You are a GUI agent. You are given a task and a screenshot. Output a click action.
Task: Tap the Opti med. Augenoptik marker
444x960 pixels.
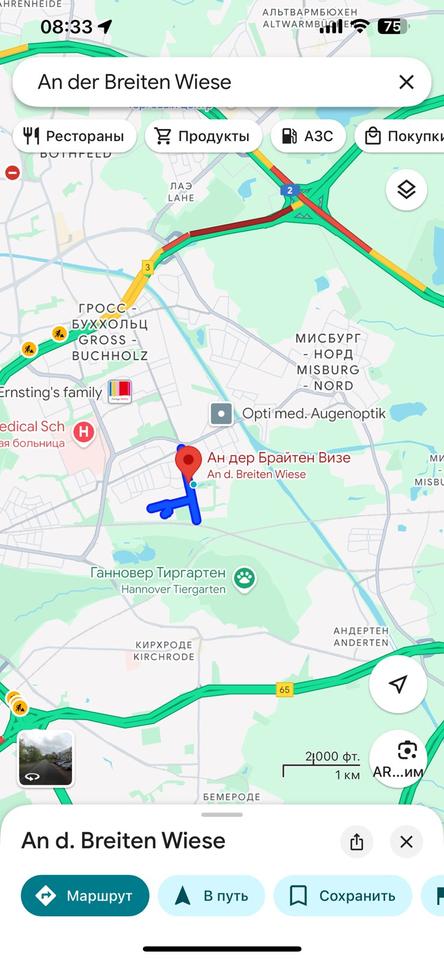(x=221, y=414)
